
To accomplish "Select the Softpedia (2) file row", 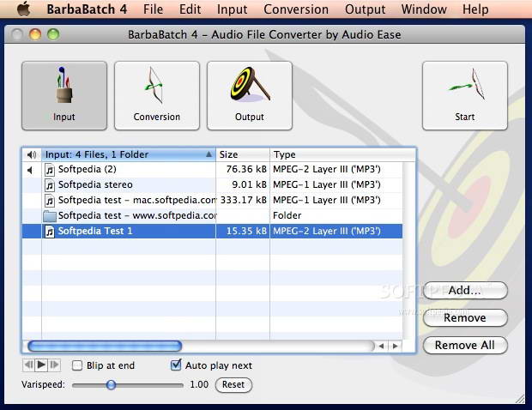I will point(213,169).
